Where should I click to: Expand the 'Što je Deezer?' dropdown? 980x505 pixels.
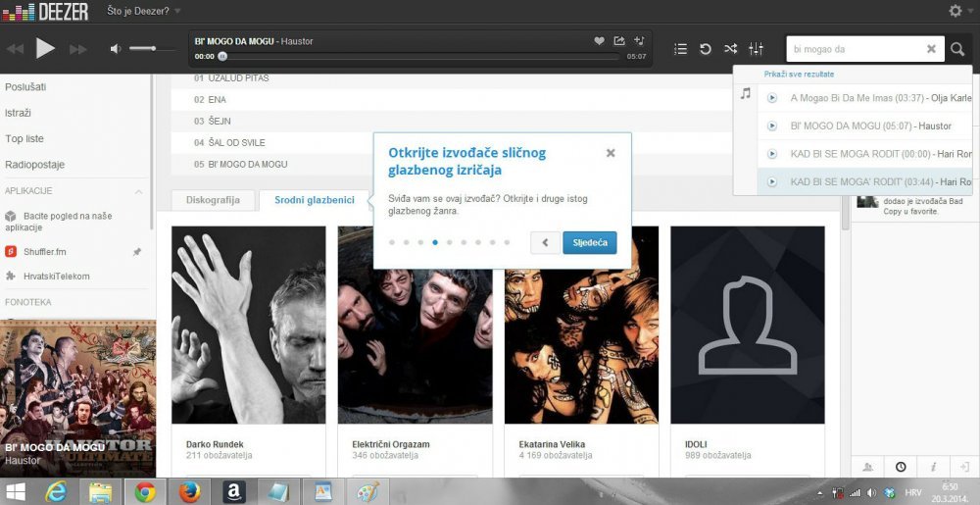pos(144,11)
